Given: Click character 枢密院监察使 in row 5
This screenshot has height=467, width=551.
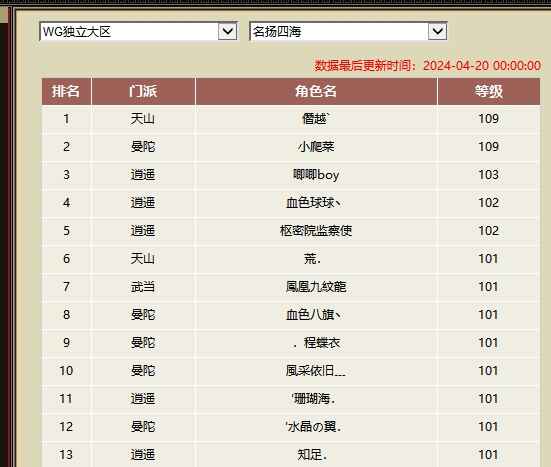Looking at the screenshot, I should pos(316,231).
